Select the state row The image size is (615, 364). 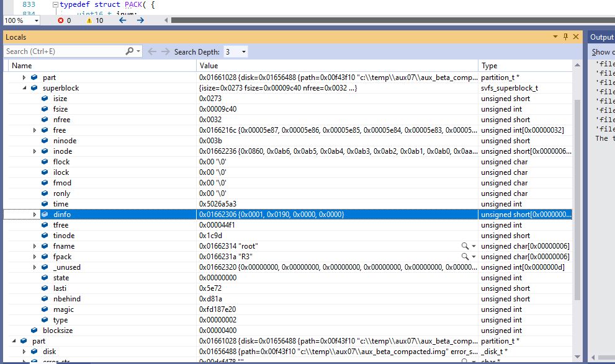[x=288, y=278]
